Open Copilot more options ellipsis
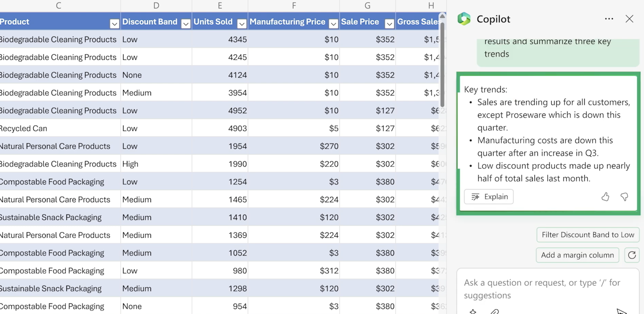The height and width of the screenshot is (314, 644). coord(609,19)
